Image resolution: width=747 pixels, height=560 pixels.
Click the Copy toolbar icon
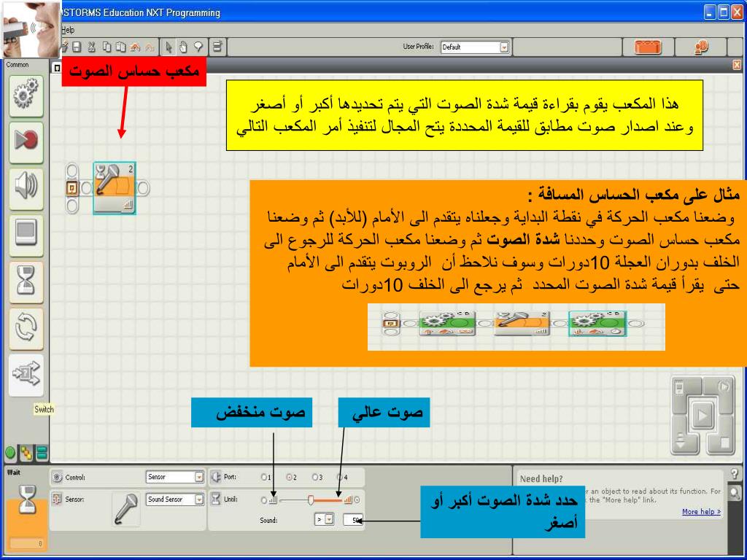coord(107,47)
